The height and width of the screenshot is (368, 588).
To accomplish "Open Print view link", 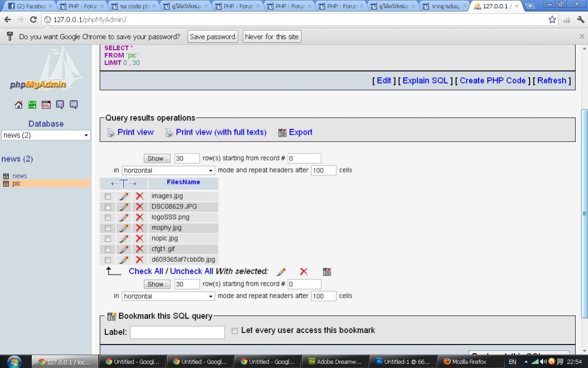I will coord(136,132).
